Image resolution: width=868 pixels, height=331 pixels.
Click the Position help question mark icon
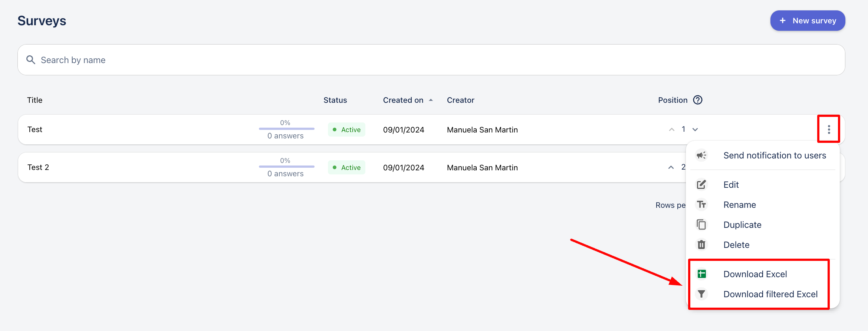click(x=697, y=100)
